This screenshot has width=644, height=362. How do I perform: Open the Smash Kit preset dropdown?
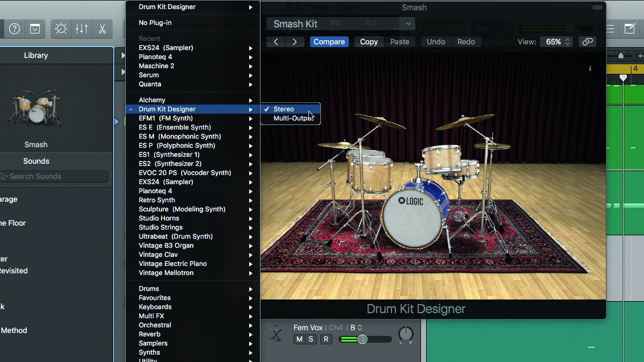[x=340, y=24]
